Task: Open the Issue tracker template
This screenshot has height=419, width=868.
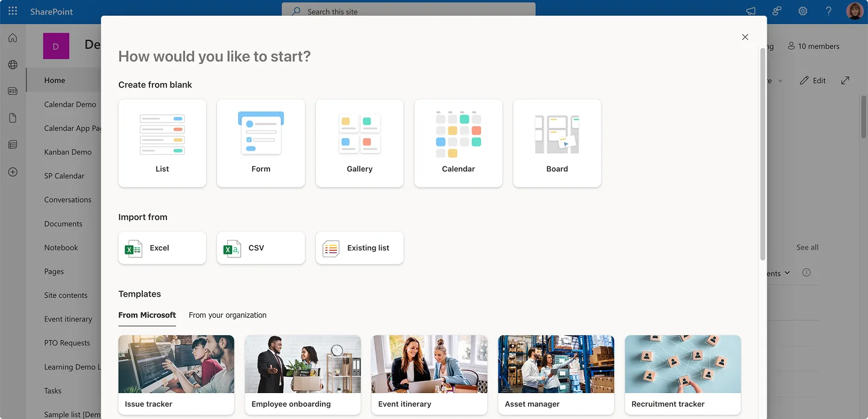Action: (176, 375)
